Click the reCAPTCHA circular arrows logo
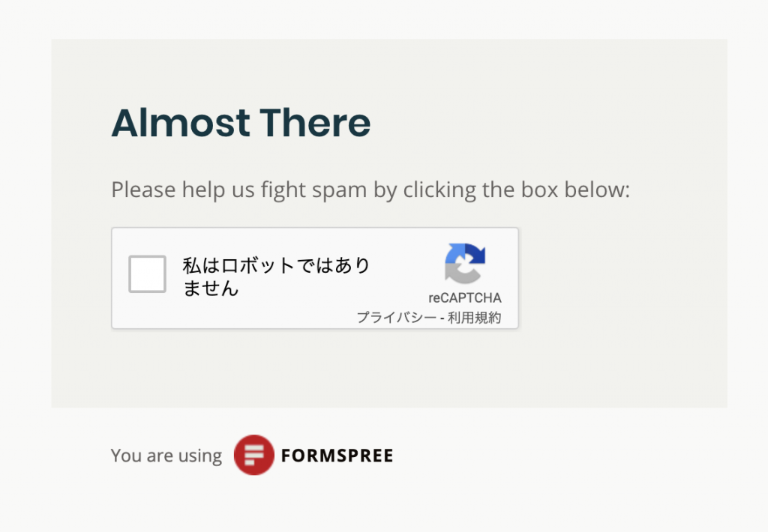 465,263
